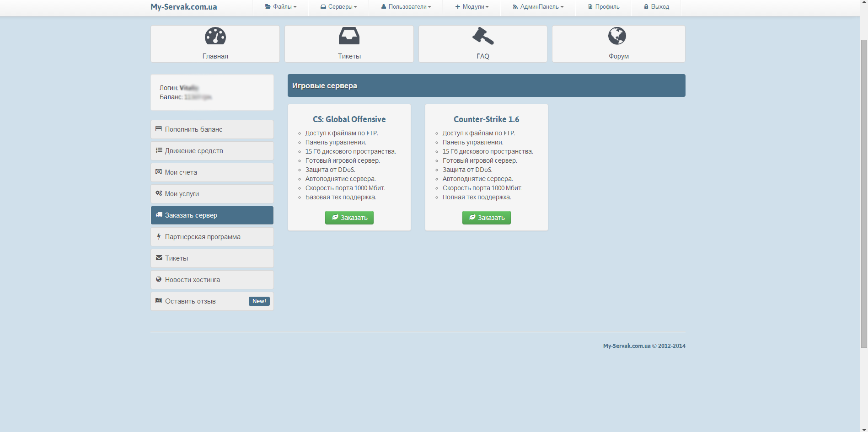This screenshot has width=868, height=432.
Task: Click Базовая тех поддержка list item
Action: [x=341, y=197]
